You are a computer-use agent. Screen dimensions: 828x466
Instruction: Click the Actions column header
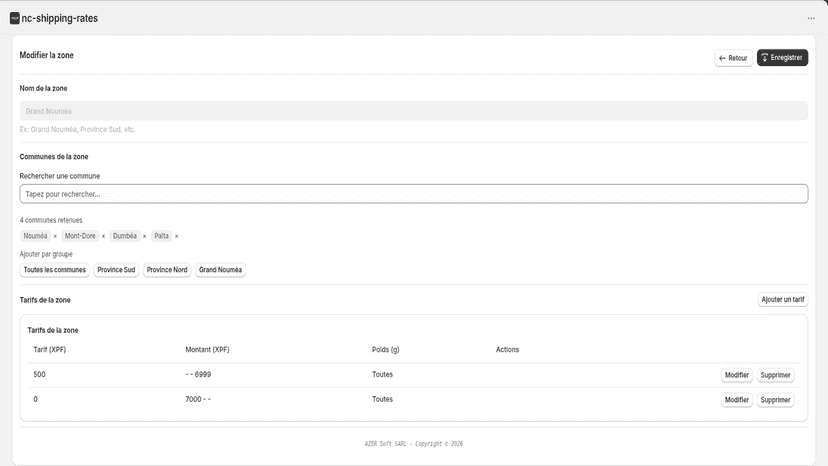pyautogui.click(x=507, y=350)
